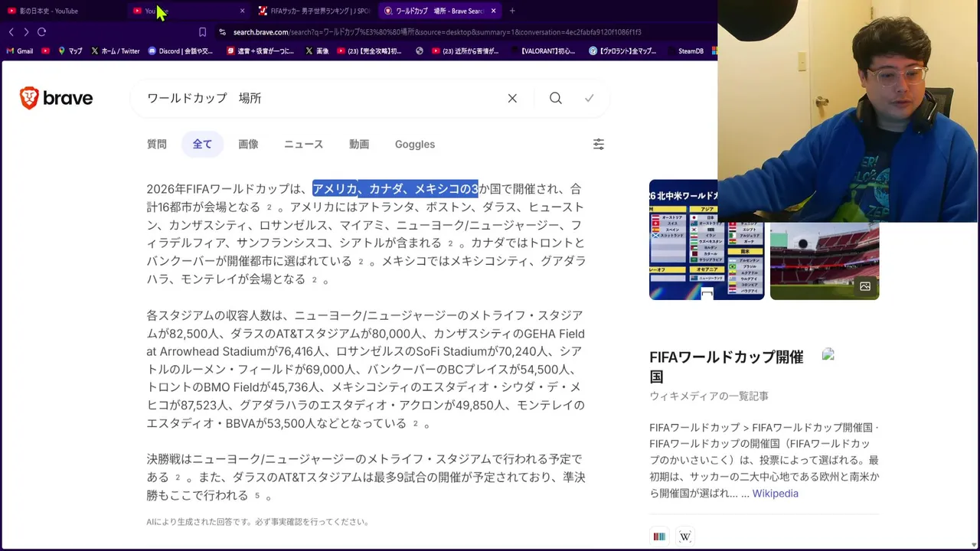Open the 遮音＋吸音が一つに bookmark

[x=261, y=51]
